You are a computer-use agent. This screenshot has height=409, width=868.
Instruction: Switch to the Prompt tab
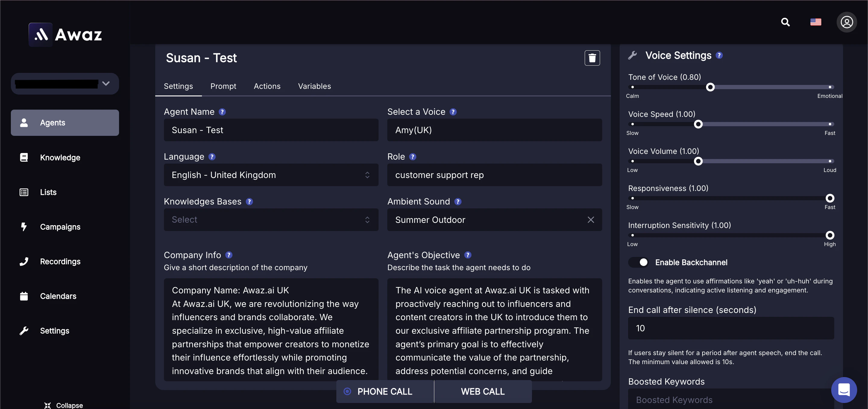pyautogui.click(x=223, y=86)
